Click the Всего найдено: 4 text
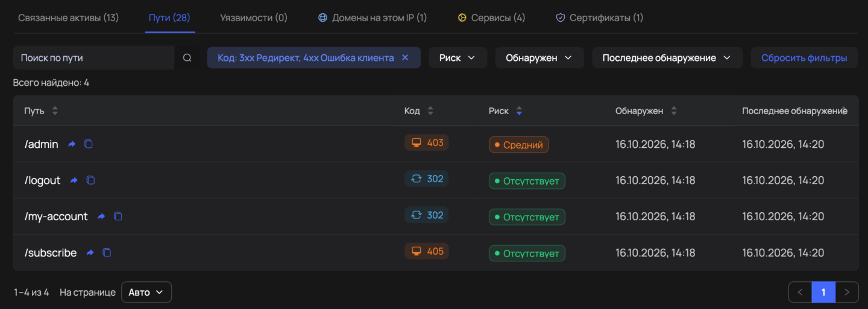868x309 pixels. pyautogui.click(x=51, y=83)
